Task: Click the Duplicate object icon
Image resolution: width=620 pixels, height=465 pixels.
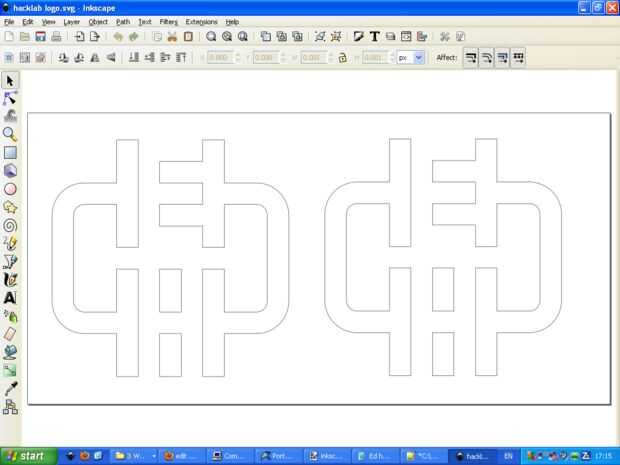Action: tap(266, 37)
